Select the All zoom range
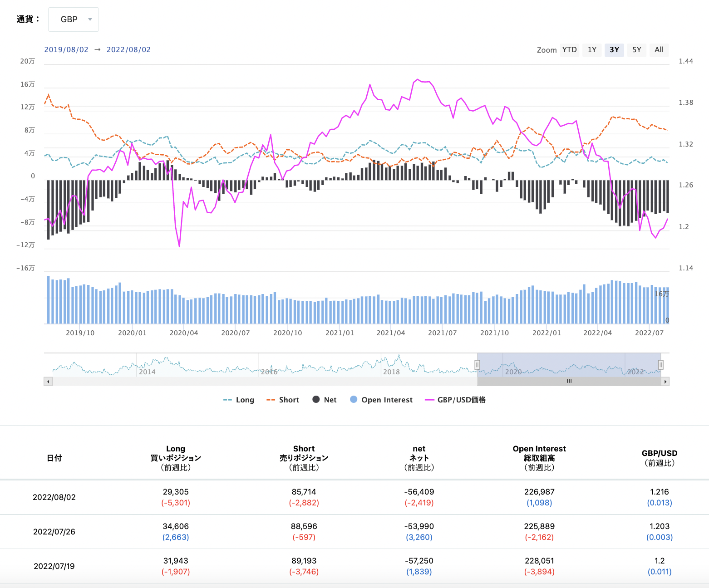Viewport: 709px width, 588px height. pos(659,50)
